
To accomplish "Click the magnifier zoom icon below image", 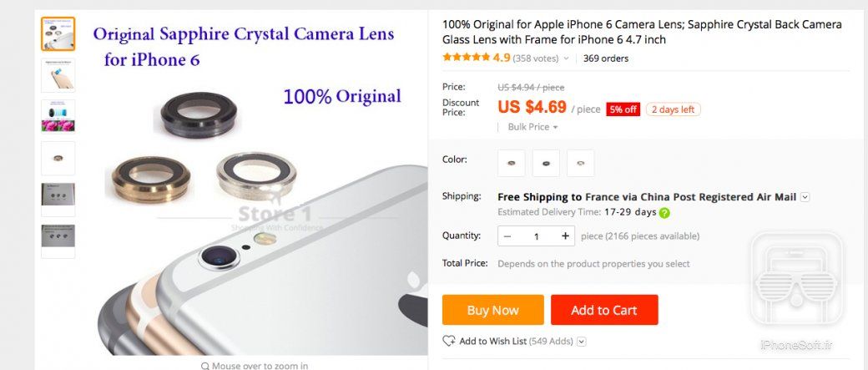I will 205,366.
